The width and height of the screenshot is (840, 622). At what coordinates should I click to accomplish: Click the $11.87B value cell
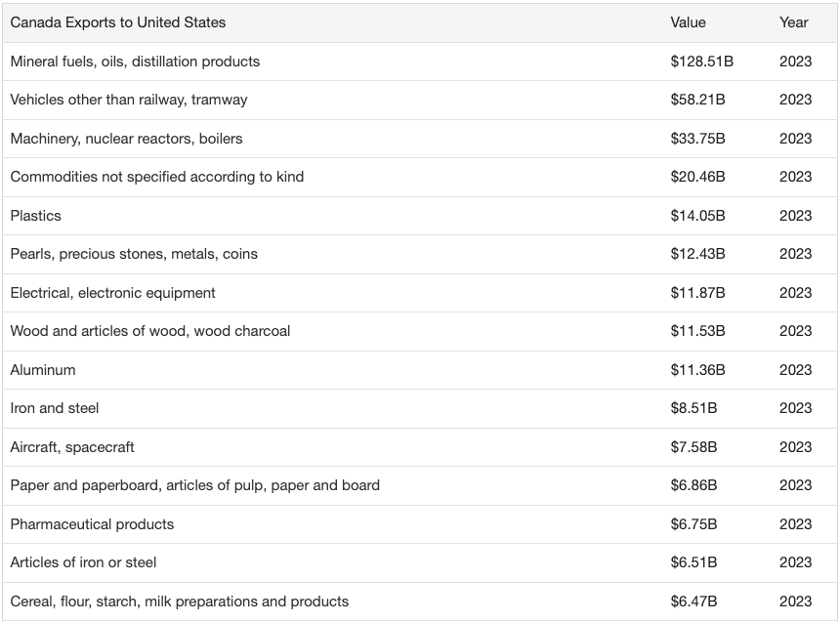click(697, 293)
